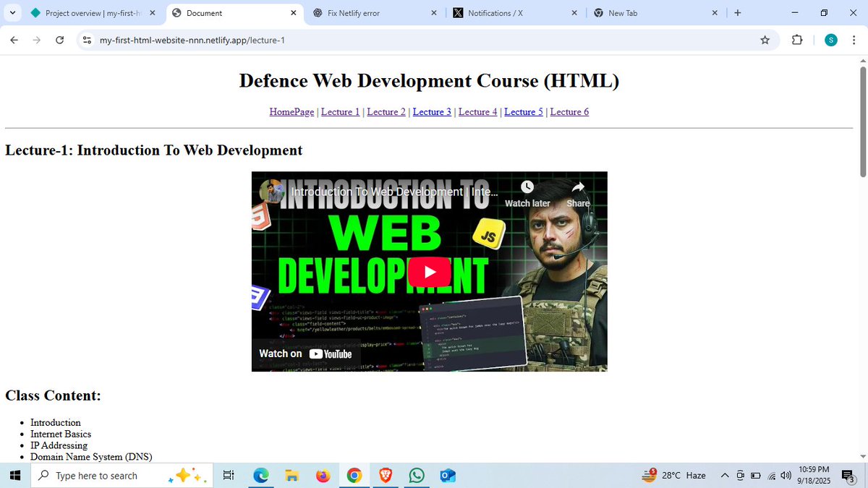Click the address bar URL
This screenshot has width=868, height=488.
coord(192,40)
